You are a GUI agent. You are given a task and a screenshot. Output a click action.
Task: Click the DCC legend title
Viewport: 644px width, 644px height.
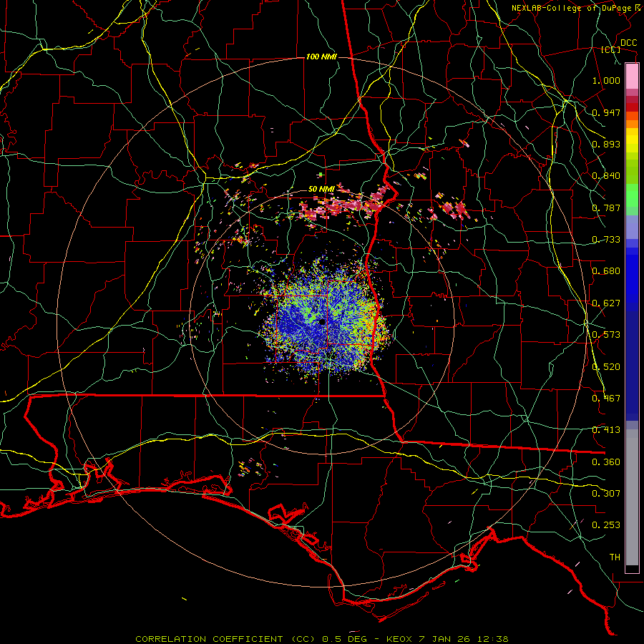point(629,43)
